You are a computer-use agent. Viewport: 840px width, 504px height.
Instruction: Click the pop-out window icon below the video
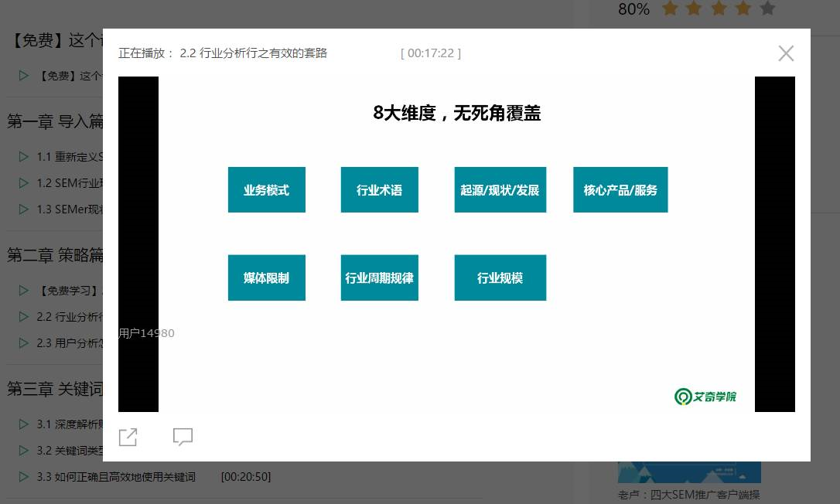click(x=128, y=437)
